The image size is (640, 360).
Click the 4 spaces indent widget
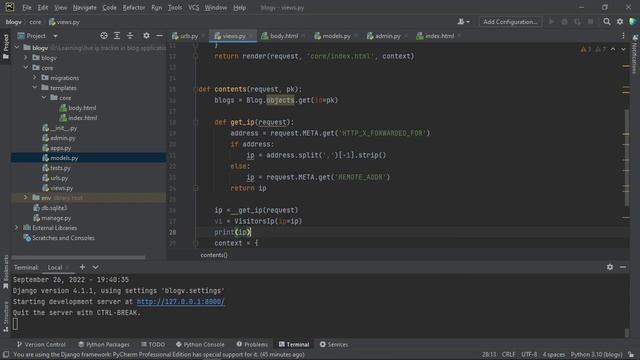pyautogui.click(x=554, y=355)
